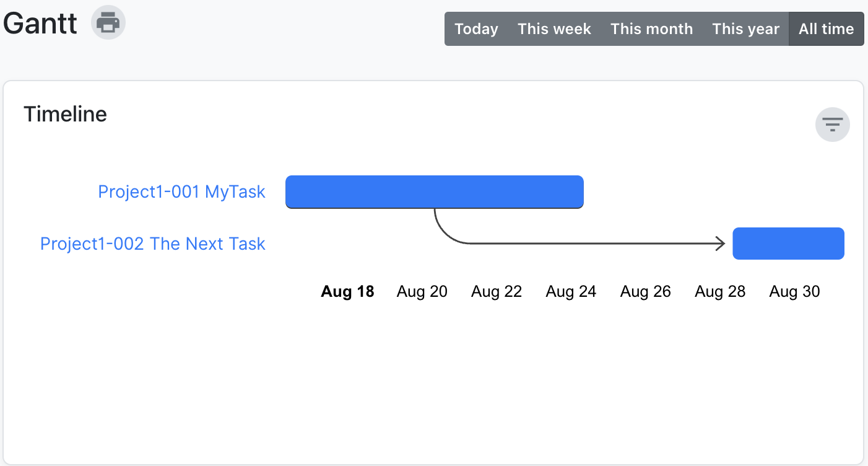The height and width of the screenshot is (466, 868).
Task: Open Project1-001 MyTask link
Action: 181,192
